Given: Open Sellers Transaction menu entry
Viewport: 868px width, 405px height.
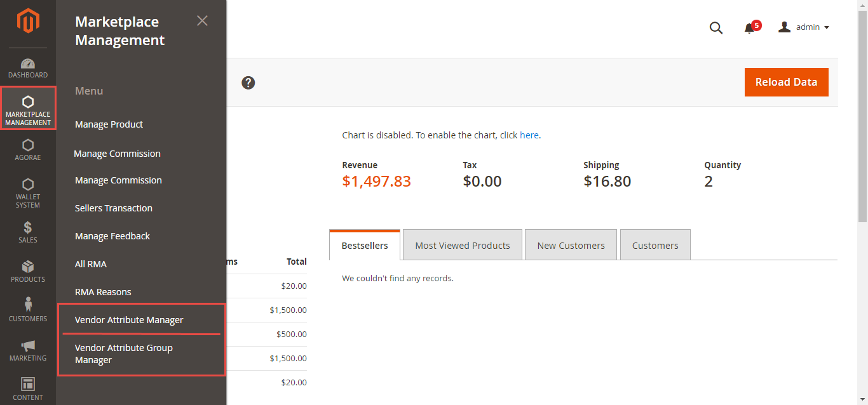Looking at the screenshot, I should 114,208.
